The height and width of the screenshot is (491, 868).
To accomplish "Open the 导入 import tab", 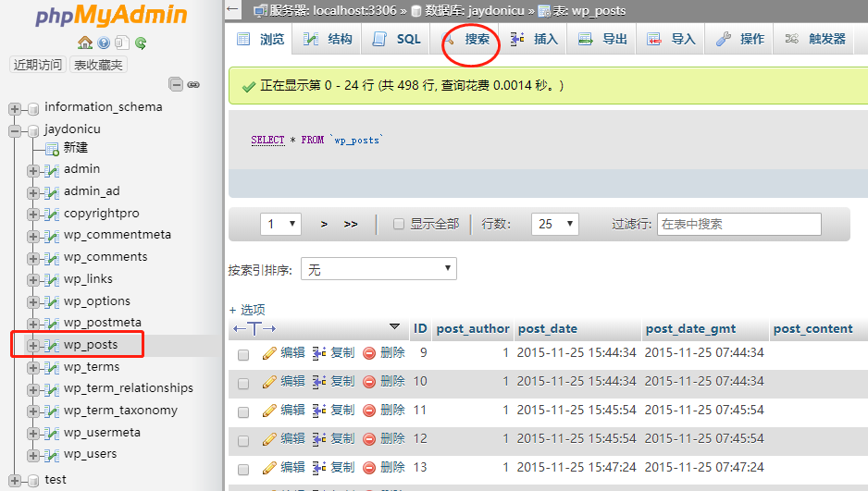I will tap(671, 39).
